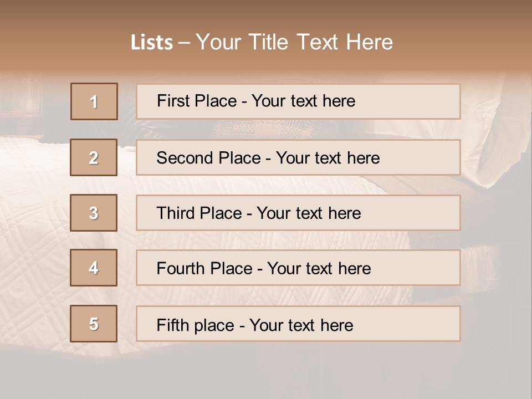Image resolution: width=532 pixels, height=399 pixels.
Task: Select the number 4 box
Action: click(x=94, y=268)
